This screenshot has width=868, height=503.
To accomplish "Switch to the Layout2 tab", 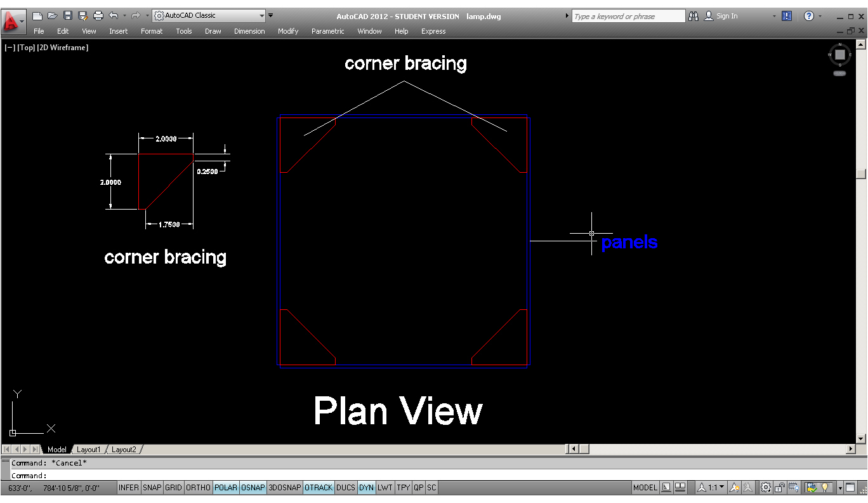I will (124, 450).
